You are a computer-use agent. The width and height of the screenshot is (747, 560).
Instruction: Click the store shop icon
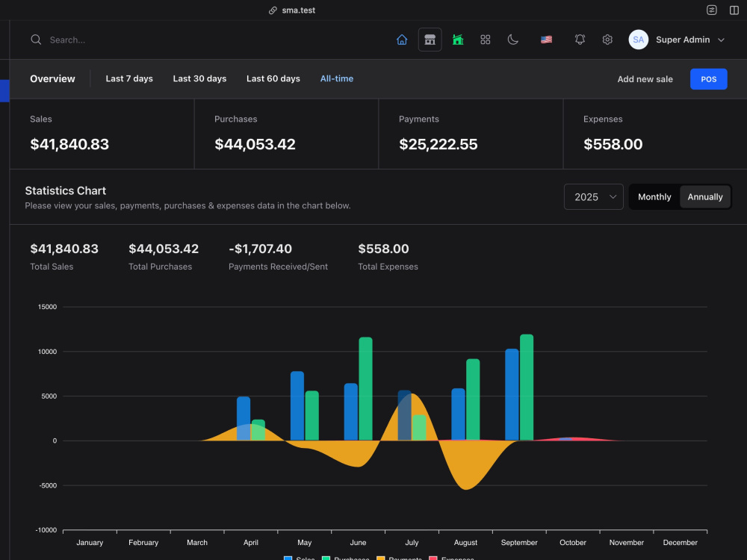click(430, 40)
